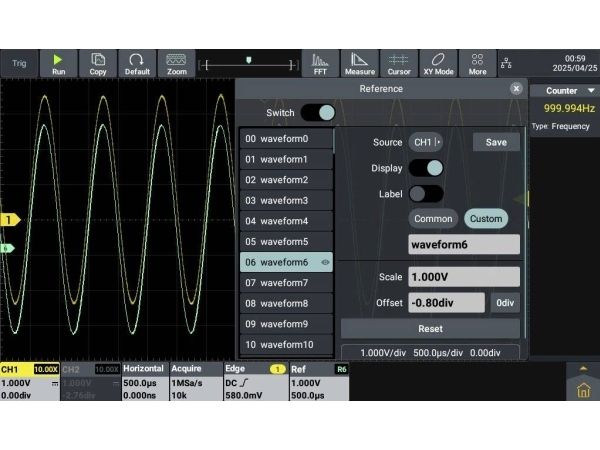Close the Reference dialog
Image resolution: width=600 pixels, height=450 pixels.
[516, 89]
